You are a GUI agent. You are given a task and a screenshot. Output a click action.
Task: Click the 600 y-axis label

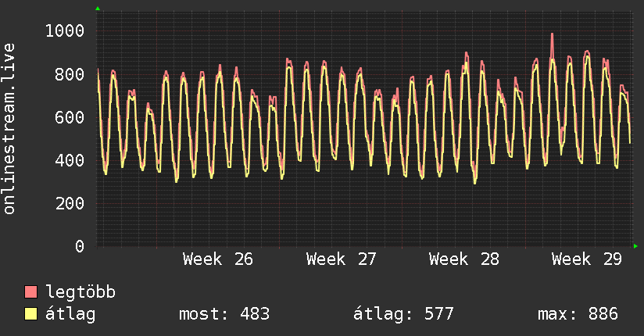pyautogui.click(x=70, y=117)
